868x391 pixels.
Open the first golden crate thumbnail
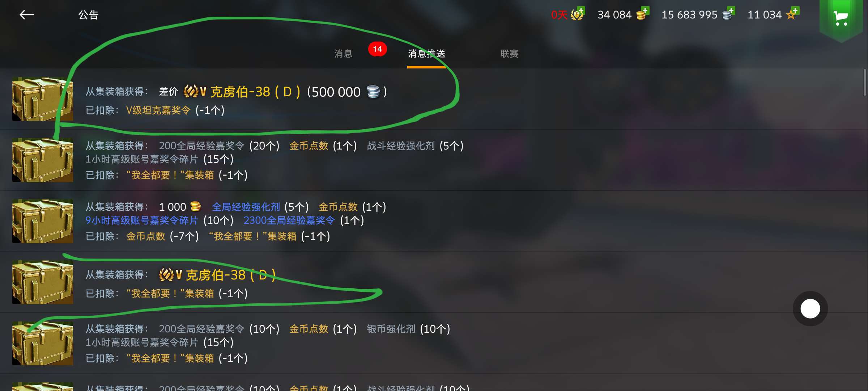click(43, 99)
